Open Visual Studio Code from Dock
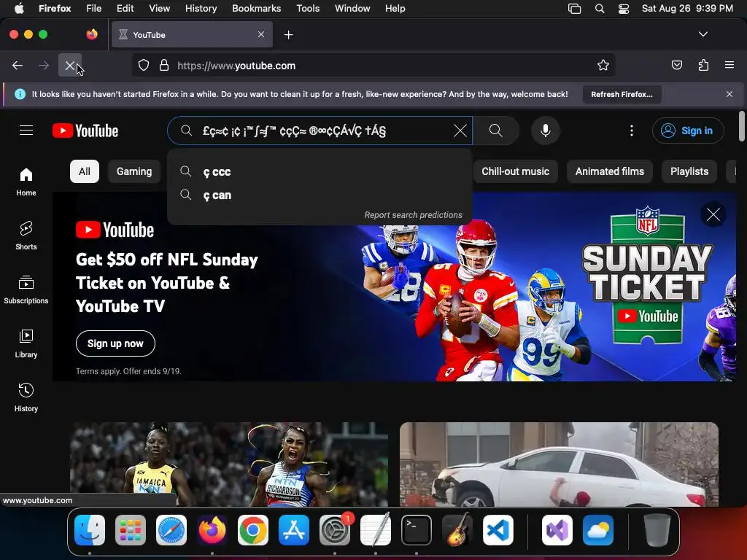Viewport: 747px width, 560px height. tap(498, 529)
